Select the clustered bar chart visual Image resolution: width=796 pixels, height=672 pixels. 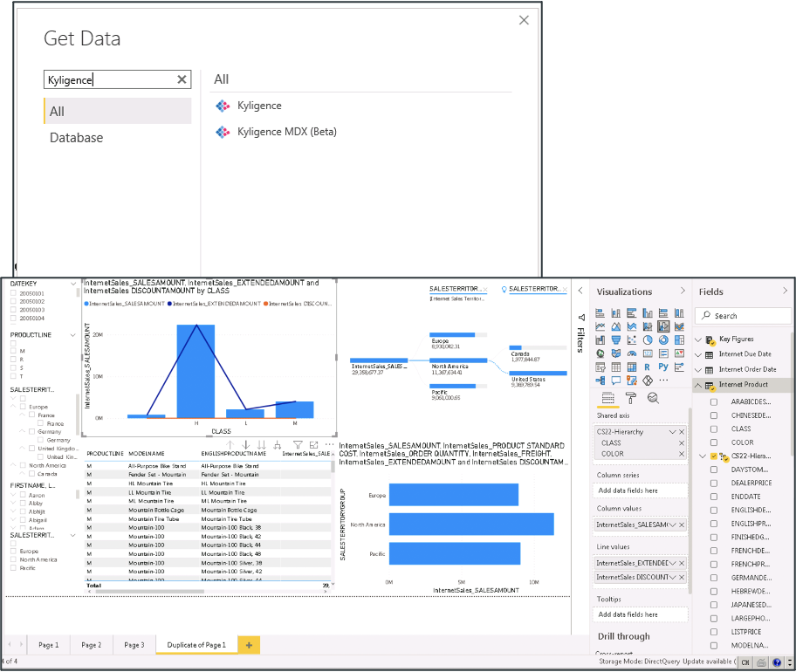tap(632, 313)
